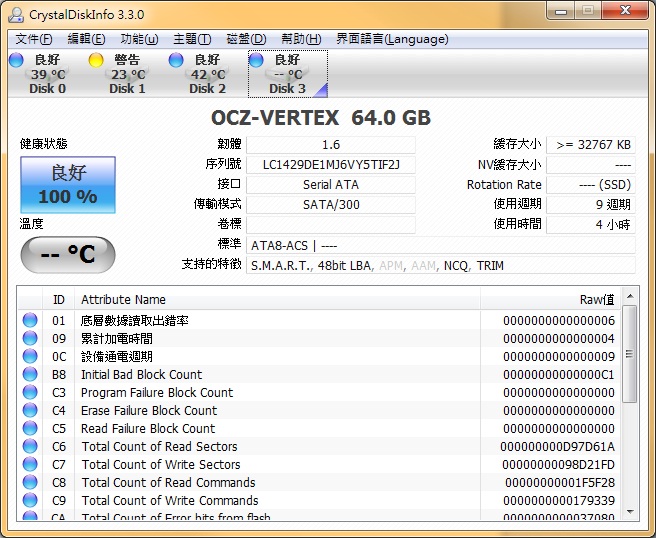Open the 主題(T) menu
Viewport: 656px width, 538px height.
click(x=192, y=39)
